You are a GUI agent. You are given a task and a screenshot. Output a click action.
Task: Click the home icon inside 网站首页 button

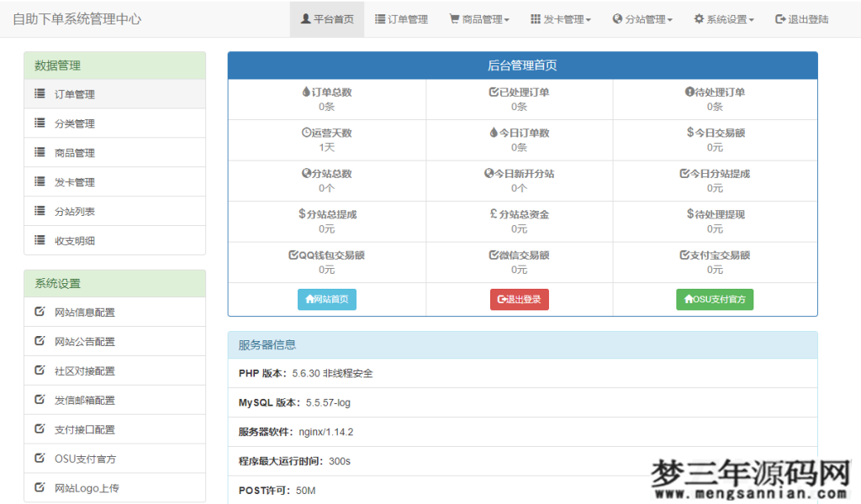click(308, 299)
